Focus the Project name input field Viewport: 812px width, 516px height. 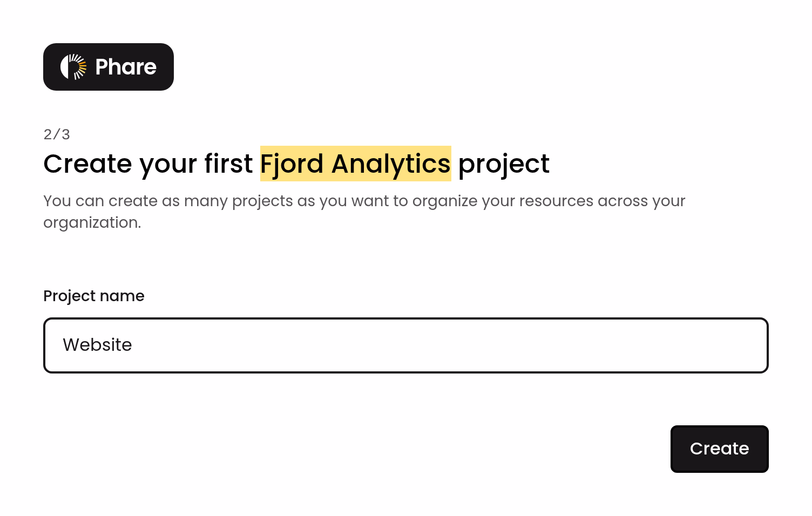(x=406, y=345)
